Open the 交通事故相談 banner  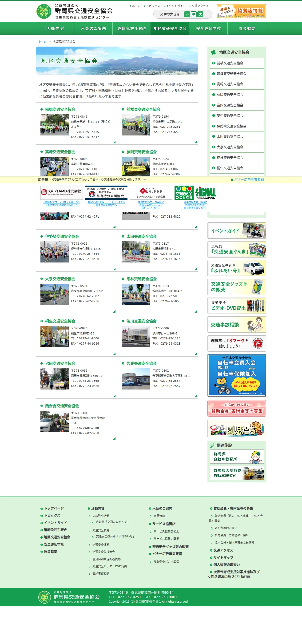tap(237, 325)
